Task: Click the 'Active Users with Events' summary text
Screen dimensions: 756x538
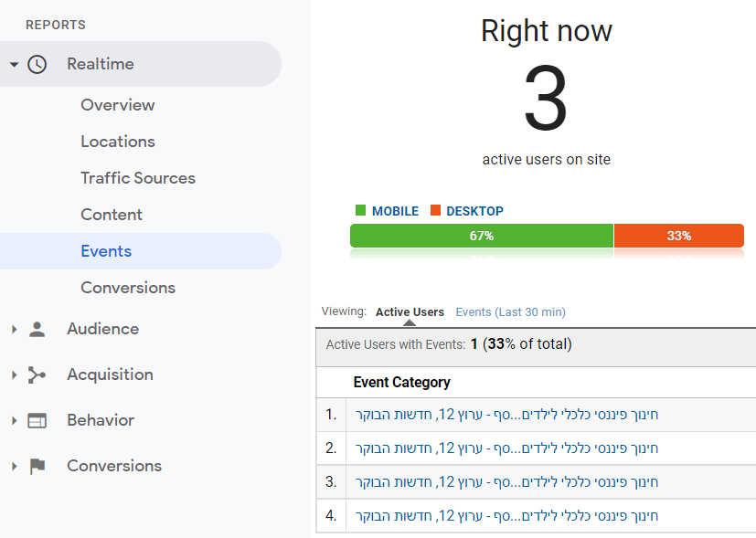Action: tap(449, 344)
